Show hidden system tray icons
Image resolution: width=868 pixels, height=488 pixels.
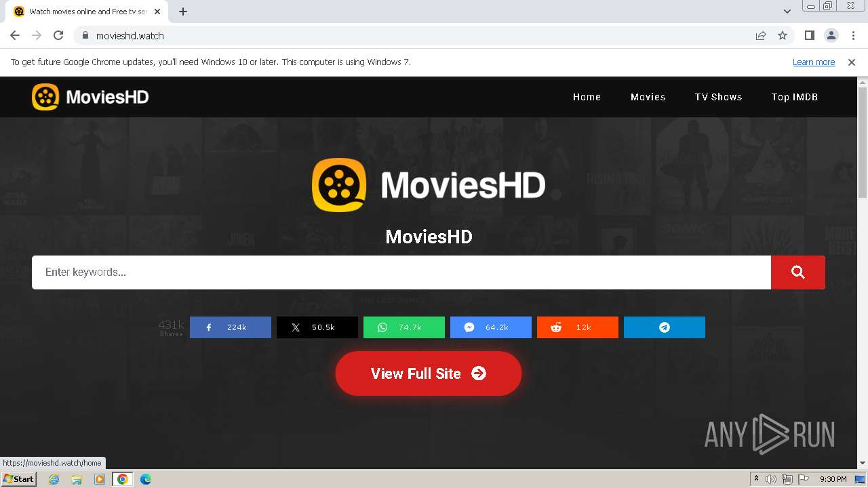(756, 479)
